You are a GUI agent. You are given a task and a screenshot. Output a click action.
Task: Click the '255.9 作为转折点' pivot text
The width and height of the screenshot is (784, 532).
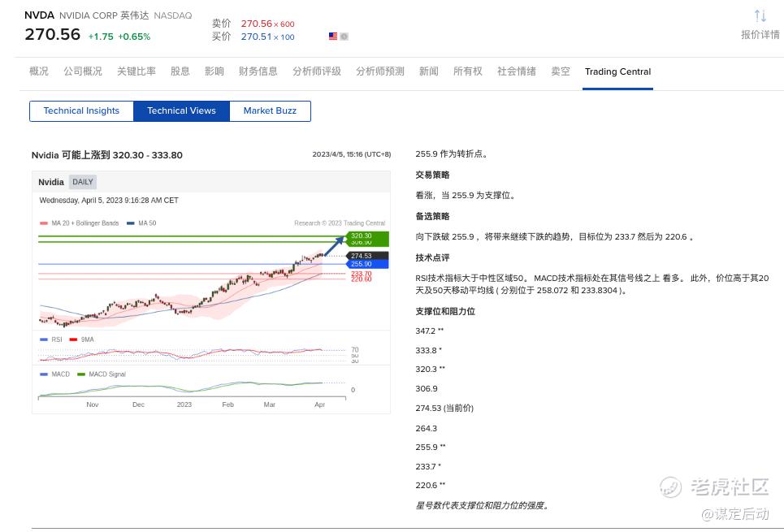coord(452,154)
